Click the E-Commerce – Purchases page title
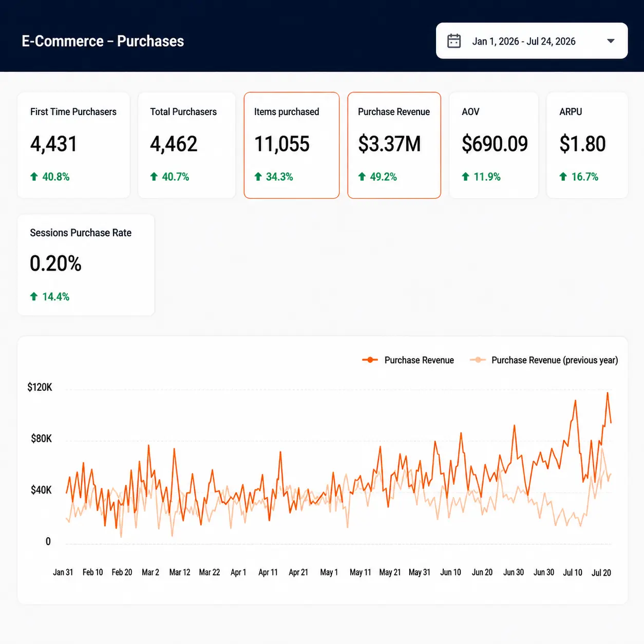 103,41
